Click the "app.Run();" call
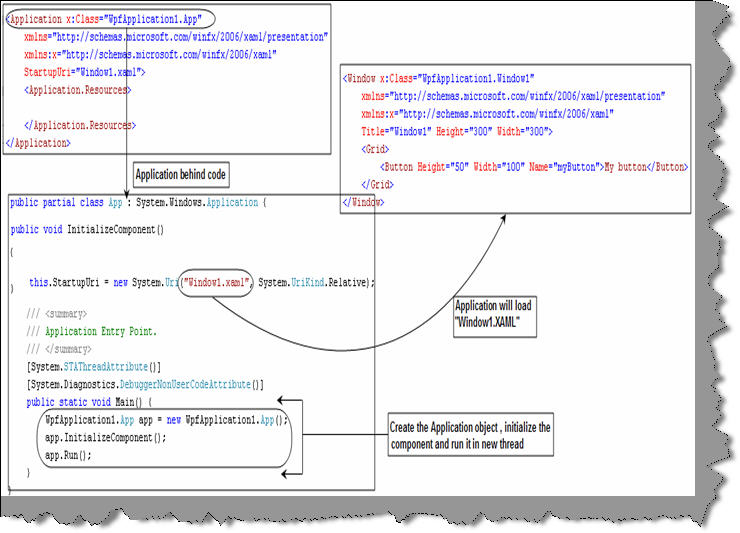The height and width of the screenshot is (533, 740). [68, 456]
